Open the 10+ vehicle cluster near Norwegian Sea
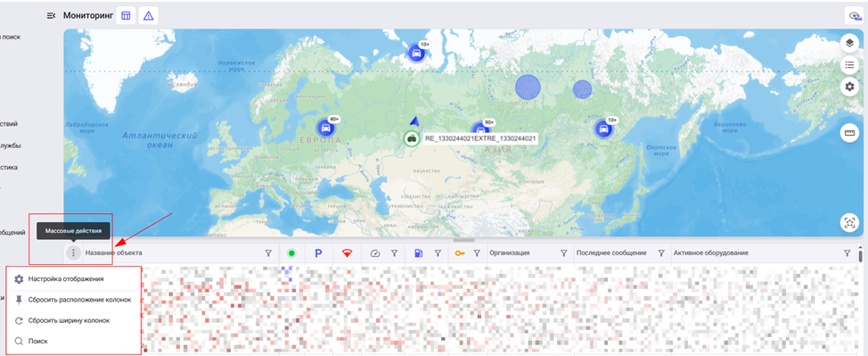Screen dimensions: 868x356 (416, 54)
